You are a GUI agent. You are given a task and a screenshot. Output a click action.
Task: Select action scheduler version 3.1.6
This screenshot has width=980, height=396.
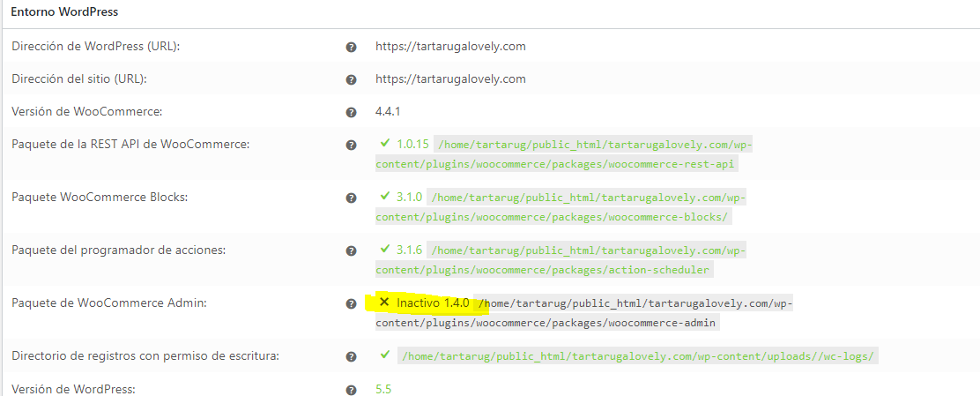click(410, 250)
